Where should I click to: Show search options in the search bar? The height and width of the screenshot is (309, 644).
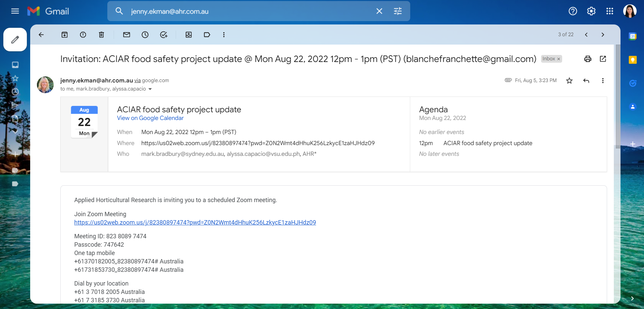coord(398,11)
